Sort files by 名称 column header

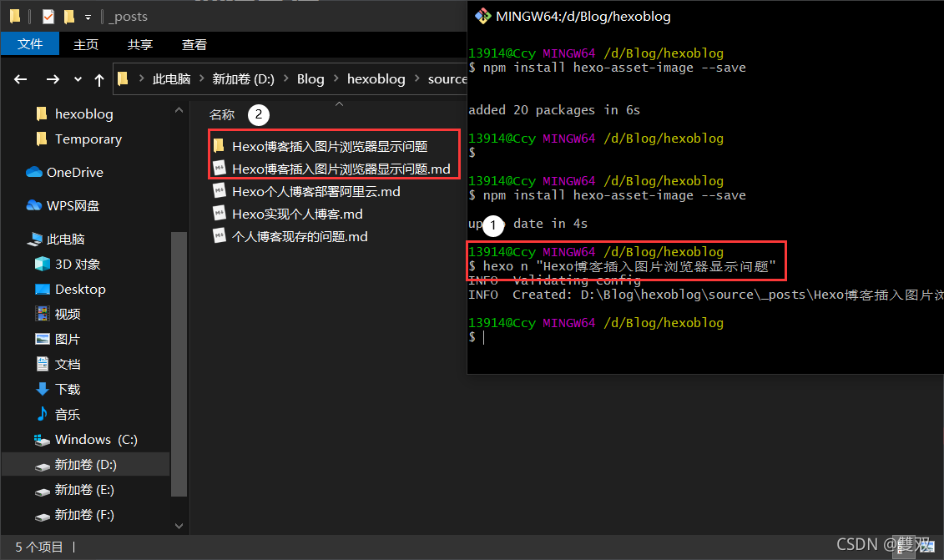[221, 114]
